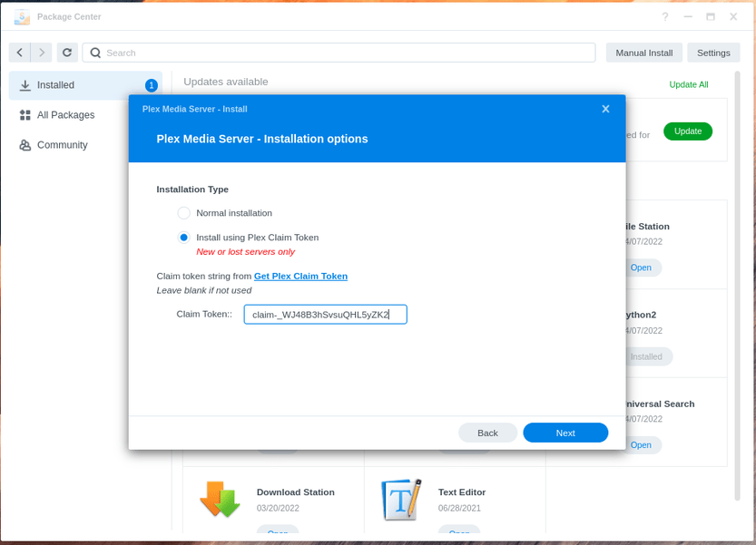Go forward using the right arrow button
This screenshot has height=545, width=756.
pos(42,53)
